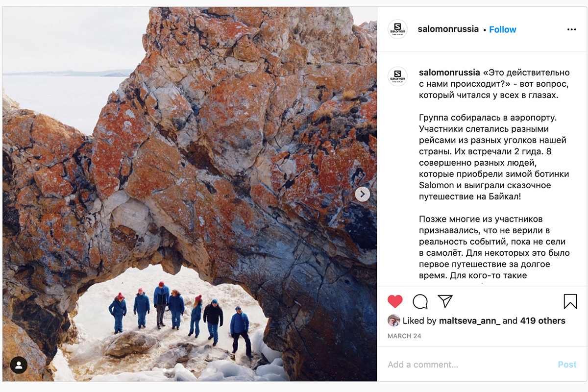Click Salomon avatar logo in post header
The width and height of the screenshot is (588, 392).
tap(397, 29)
